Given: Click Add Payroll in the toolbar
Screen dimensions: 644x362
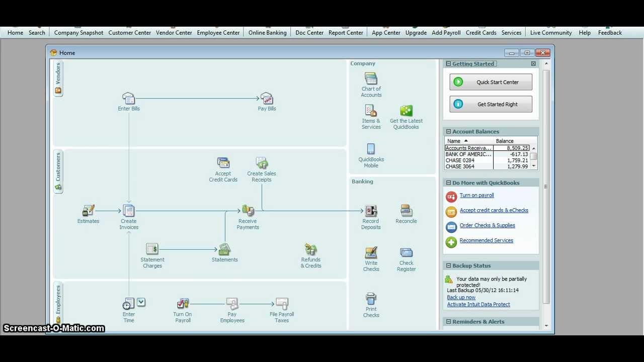Looking at the screenshot, I should tap(446, 33).
